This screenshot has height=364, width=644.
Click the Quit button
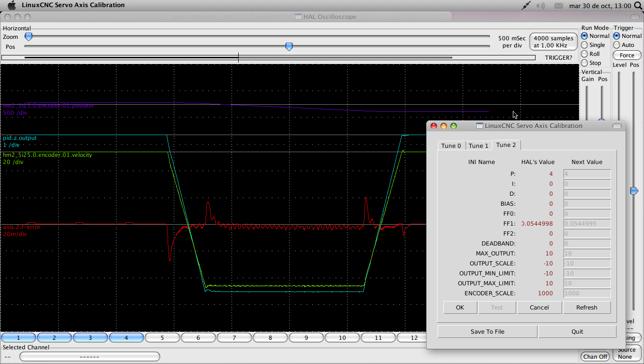pyautogui.click(x=577, y=331)
